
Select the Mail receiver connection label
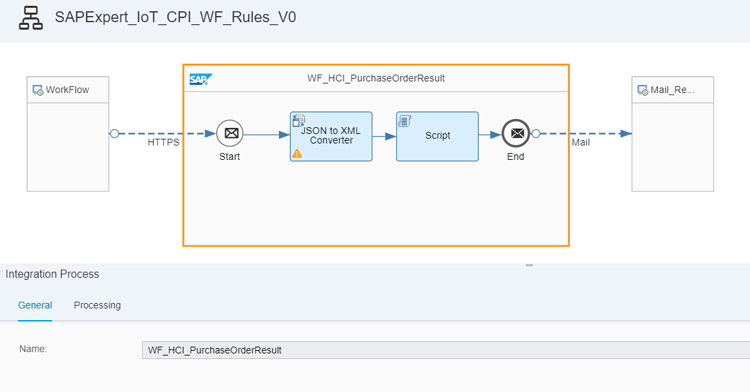581,142
